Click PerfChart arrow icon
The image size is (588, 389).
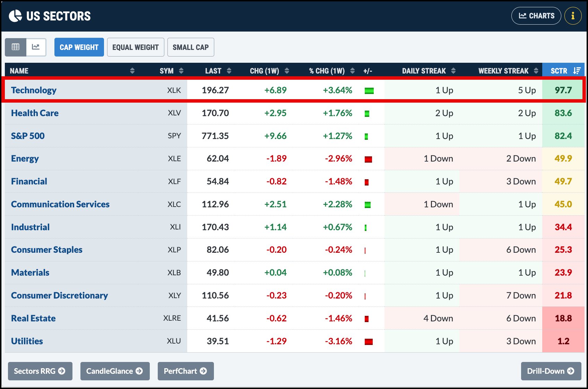click(x=204, y=371)
